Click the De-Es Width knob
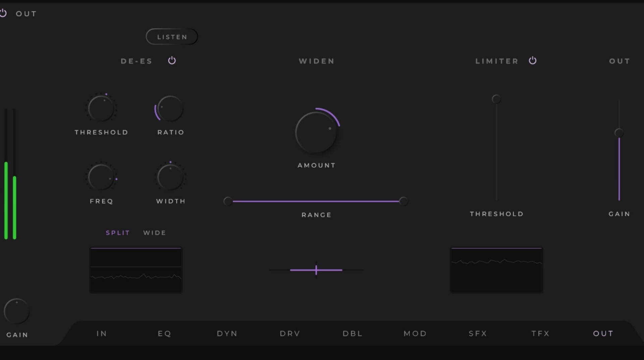This screenshot has width=644, height=360. [170, 177]
